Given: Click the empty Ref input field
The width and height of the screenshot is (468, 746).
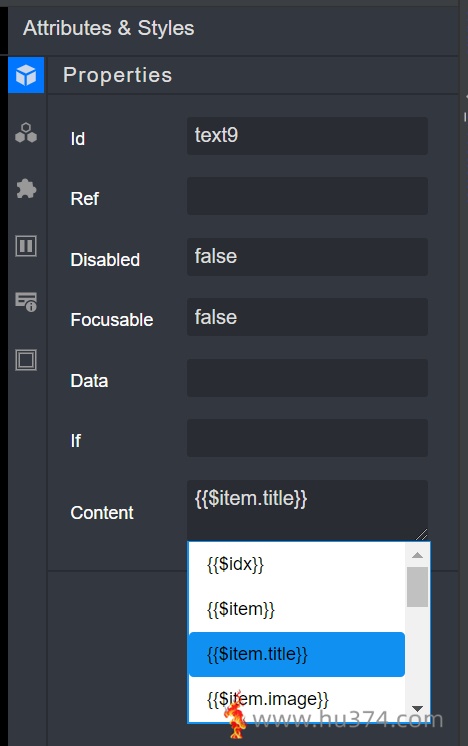Looking at the screenshot, I should tap(307, 196).
